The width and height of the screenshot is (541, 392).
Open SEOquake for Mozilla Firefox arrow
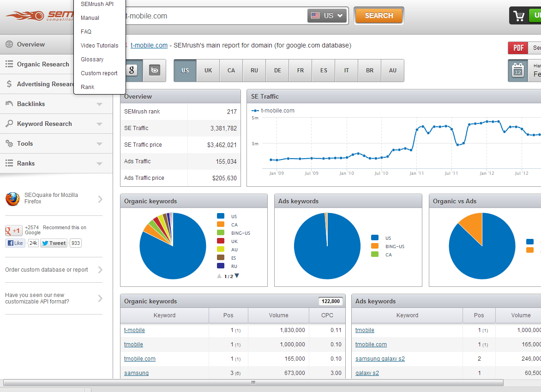point(100,199)
